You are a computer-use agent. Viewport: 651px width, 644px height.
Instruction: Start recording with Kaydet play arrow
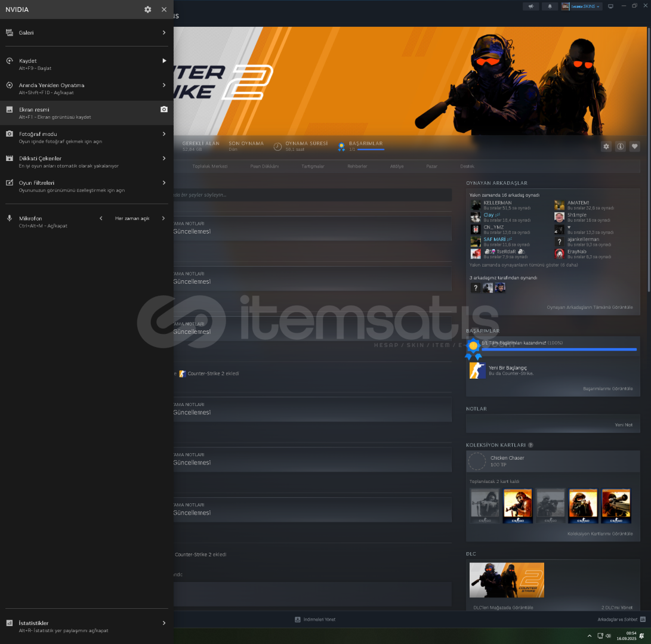click(x=165, y=61)
